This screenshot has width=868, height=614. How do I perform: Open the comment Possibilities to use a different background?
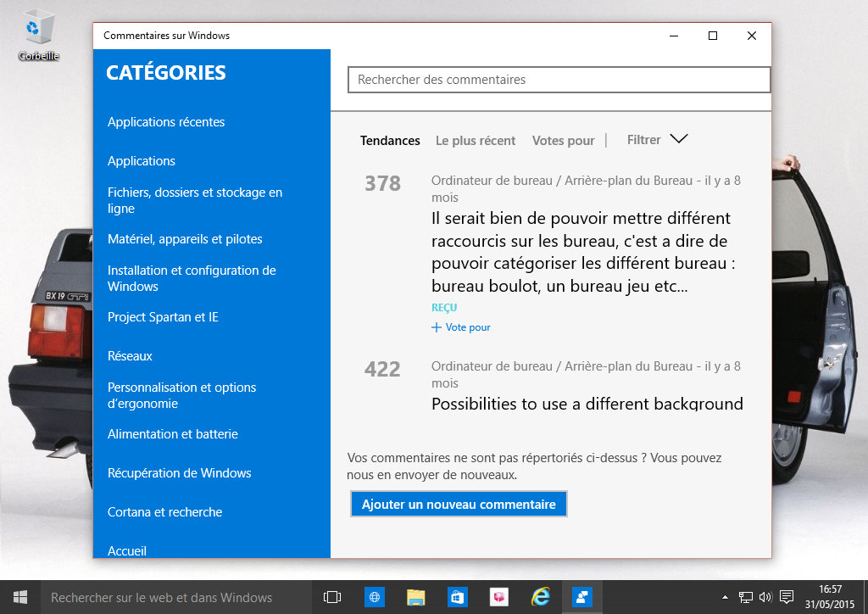[587, 403]
